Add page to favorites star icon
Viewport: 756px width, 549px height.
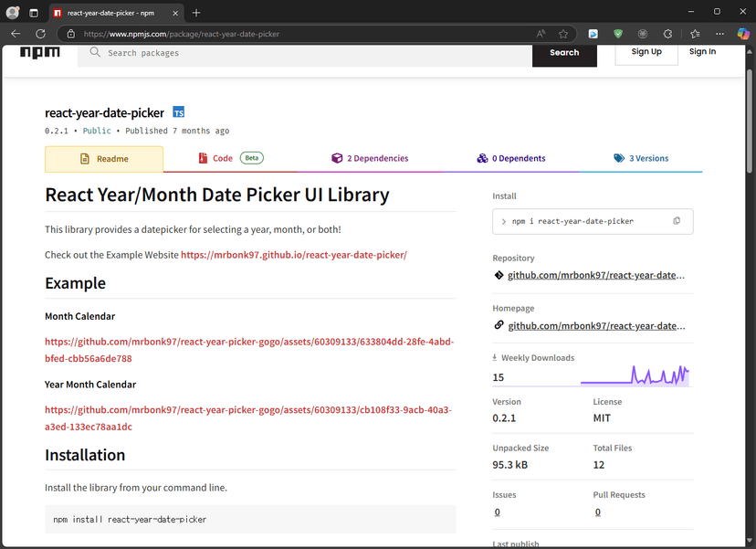pyautogui.click(x=563, y=34)
